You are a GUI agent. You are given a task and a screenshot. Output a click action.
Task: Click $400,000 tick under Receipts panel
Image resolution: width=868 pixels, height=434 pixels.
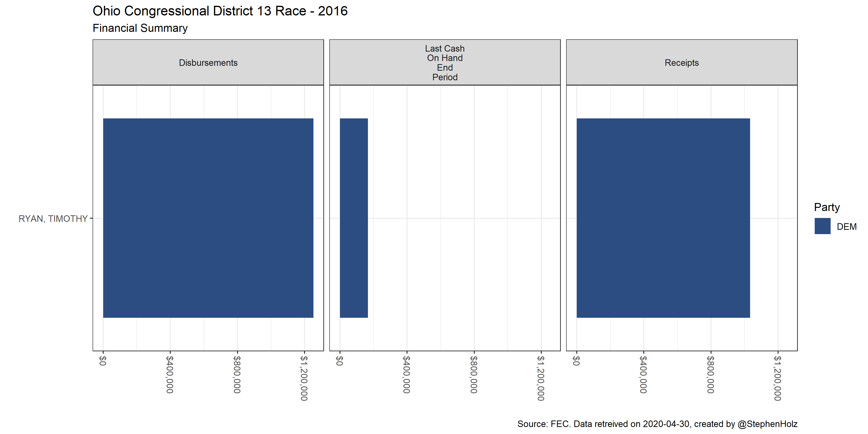click(x=643, y=374)
